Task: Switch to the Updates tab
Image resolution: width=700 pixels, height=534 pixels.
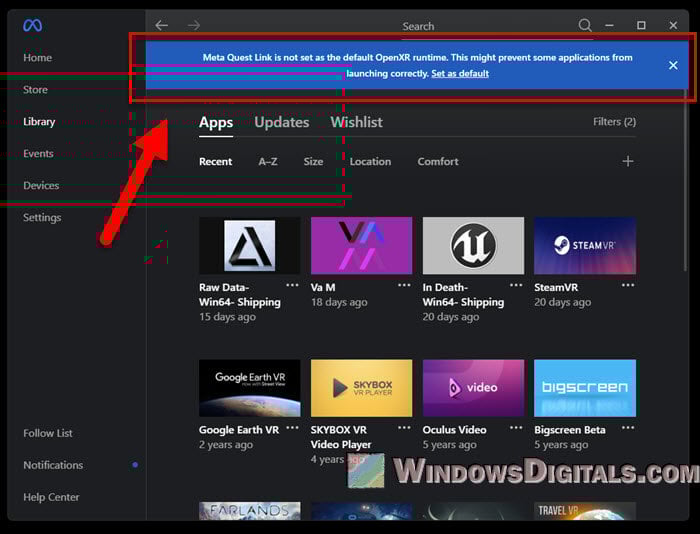Action: click(282, 122)
